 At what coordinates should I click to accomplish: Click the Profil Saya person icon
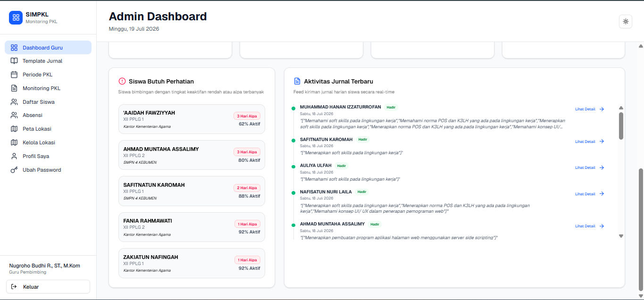tap(14, 156)
